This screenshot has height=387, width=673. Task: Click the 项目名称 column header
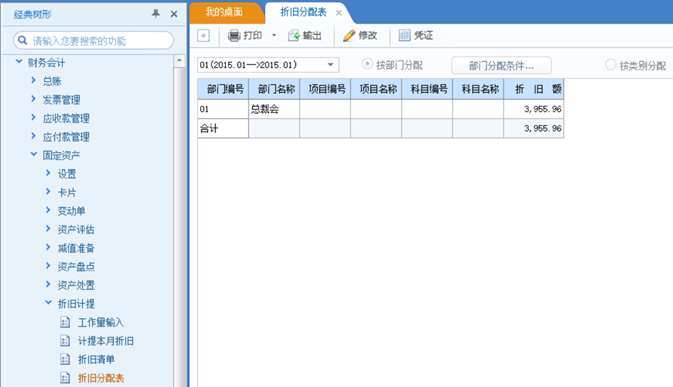(376, 89)
